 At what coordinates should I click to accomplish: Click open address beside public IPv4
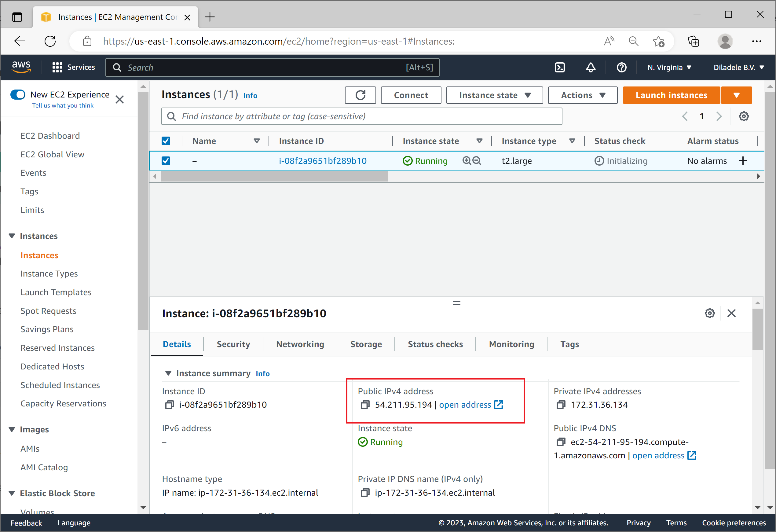[471, 405]
